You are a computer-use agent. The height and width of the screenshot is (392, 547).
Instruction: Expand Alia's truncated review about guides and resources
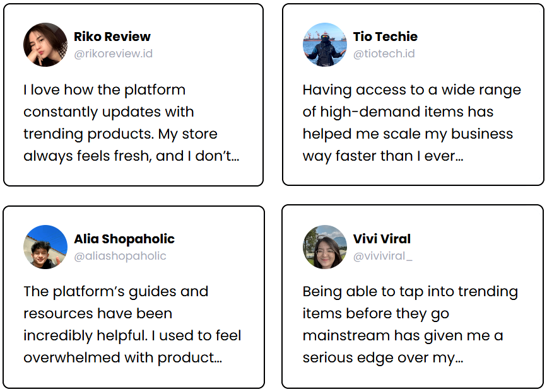click(132, 325)
